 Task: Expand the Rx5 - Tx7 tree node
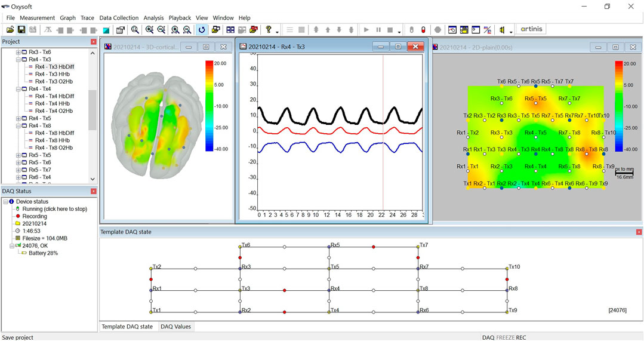[x=18, y=170]
